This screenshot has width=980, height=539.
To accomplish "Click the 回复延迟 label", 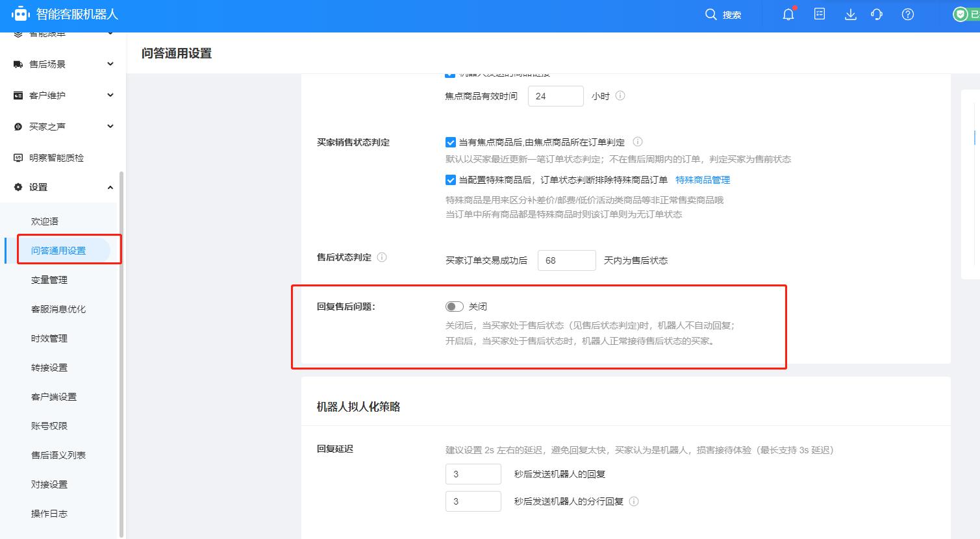I will [335, 449].
